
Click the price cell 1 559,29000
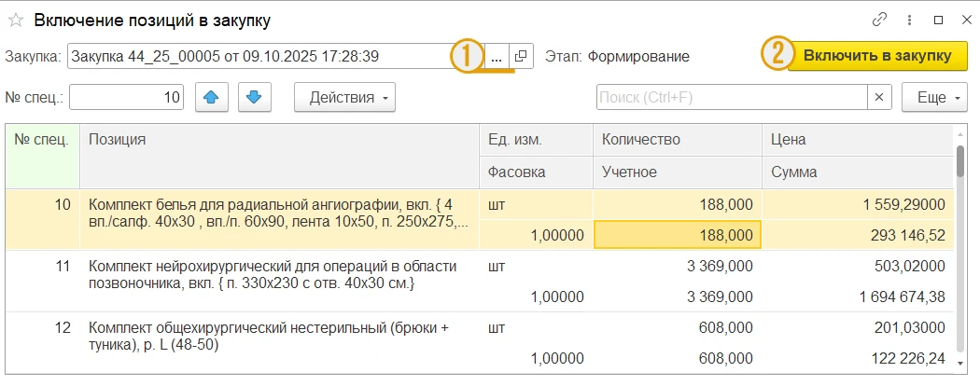point(859,204)
